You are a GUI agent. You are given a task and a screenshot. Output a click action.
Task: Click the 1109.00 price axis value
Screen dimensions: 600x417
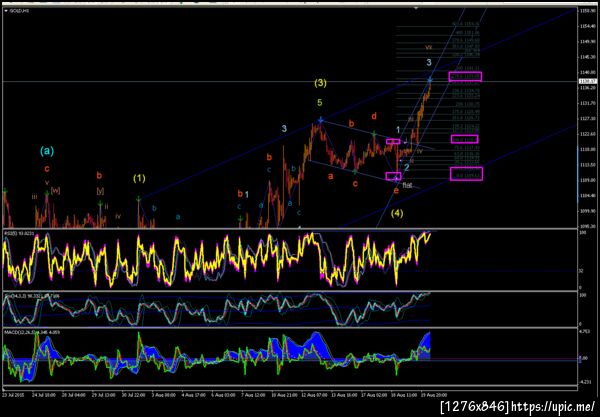(x=588, y=180)
